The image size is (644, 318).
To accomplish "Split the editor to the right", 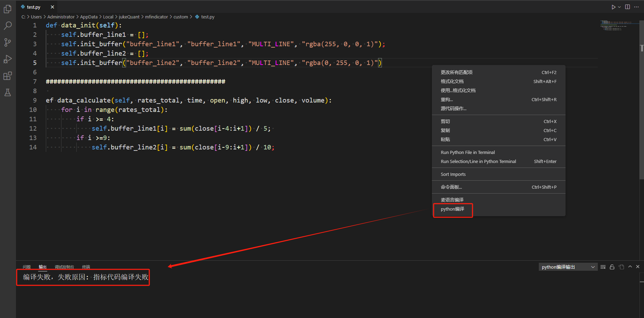I will coord(628,7).
